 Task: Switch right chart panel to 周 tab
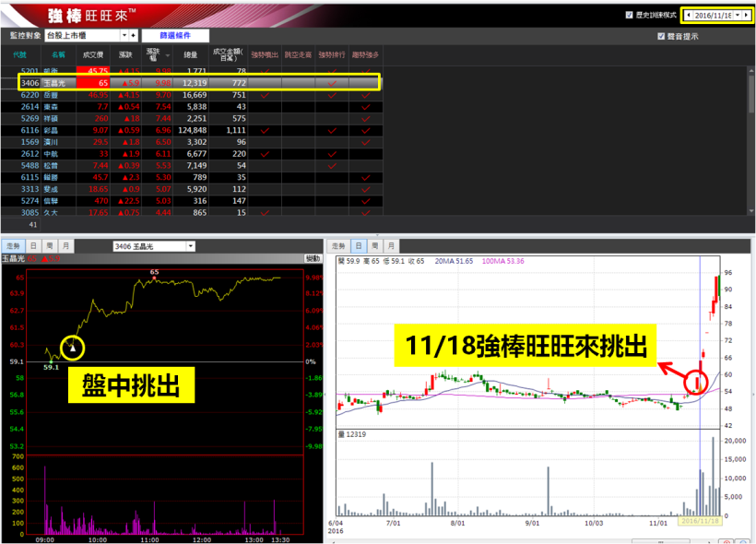click(374, 246)
